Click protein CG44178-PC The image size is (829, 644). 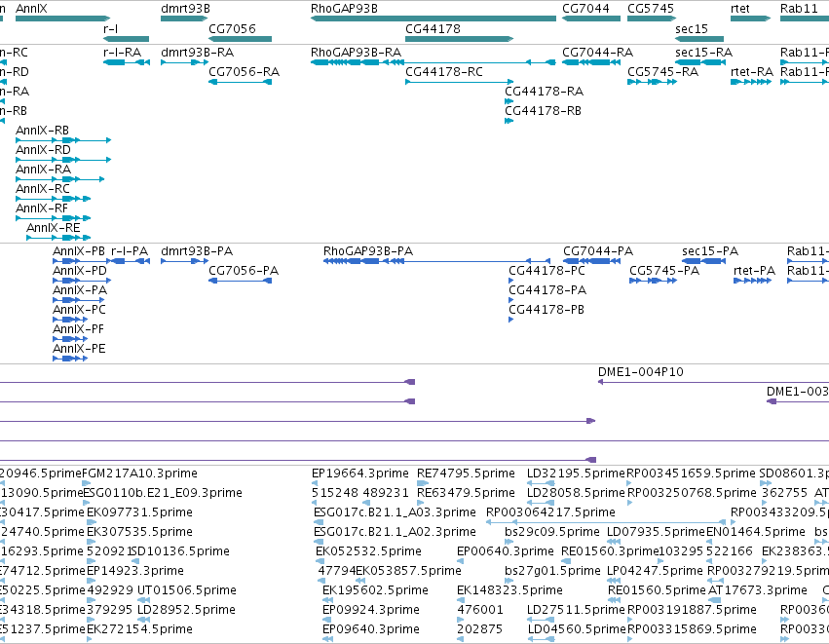click(510, 281)
